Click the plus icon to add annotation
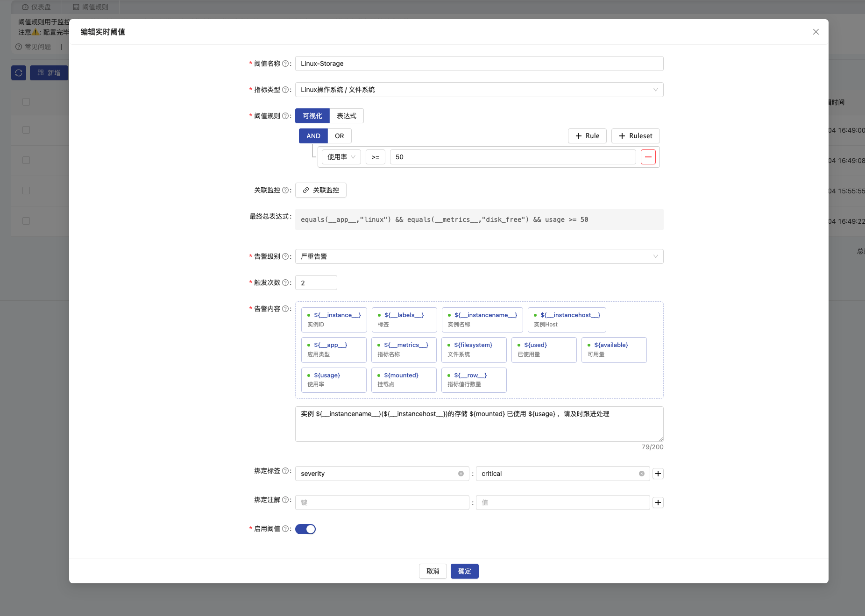865x616 pixels. coord(658,503)
